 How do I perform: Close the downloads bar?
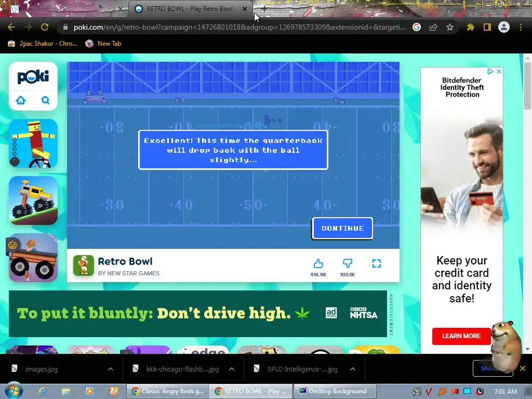pos(523,368)
